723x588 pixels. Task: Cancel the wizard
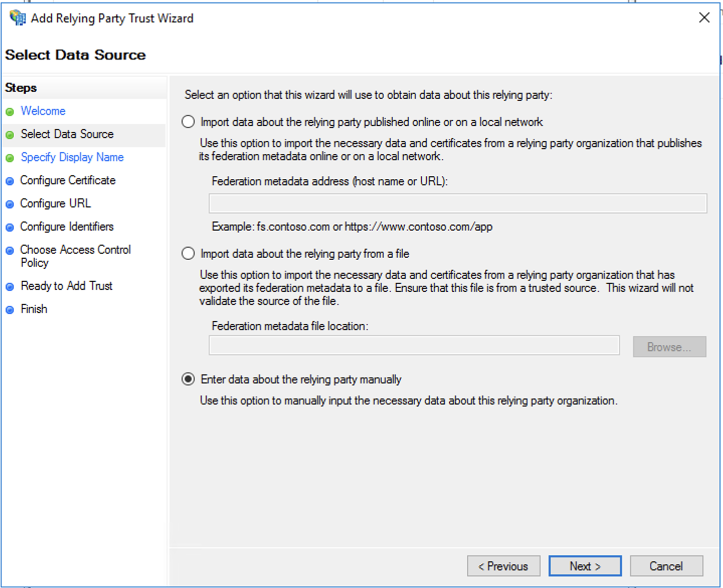(x=666, y=566)
